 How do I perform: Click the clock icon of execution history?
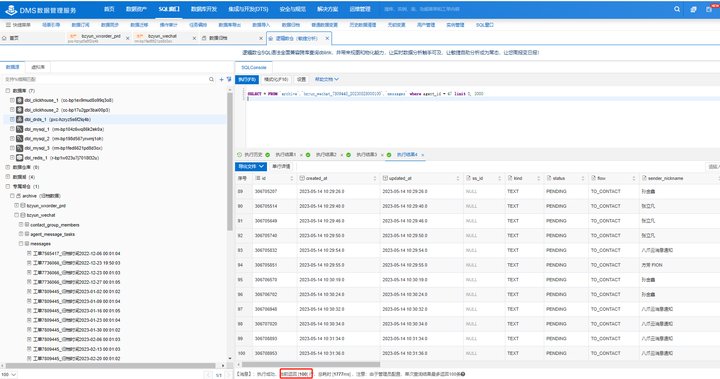pyautogui.click(x=239, y=155)
